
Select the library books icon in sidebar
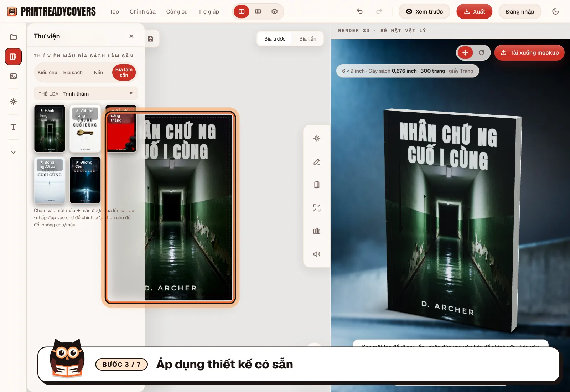[13, 57]
